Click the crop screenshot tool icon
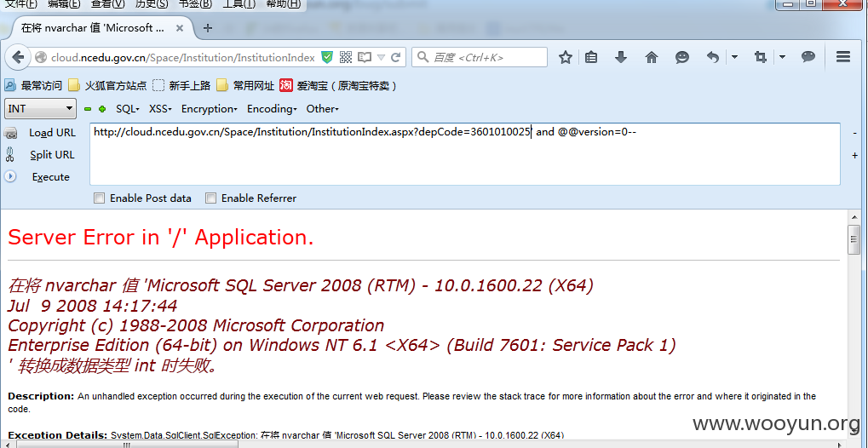This screenshot has width=868, height=448. click(760, 57)
